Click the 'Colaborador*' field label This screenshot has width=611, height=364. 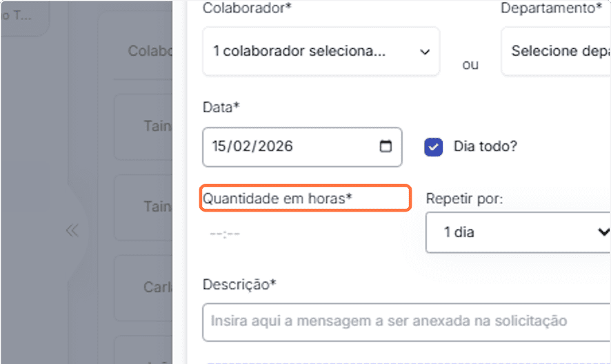tap(242, 8)
